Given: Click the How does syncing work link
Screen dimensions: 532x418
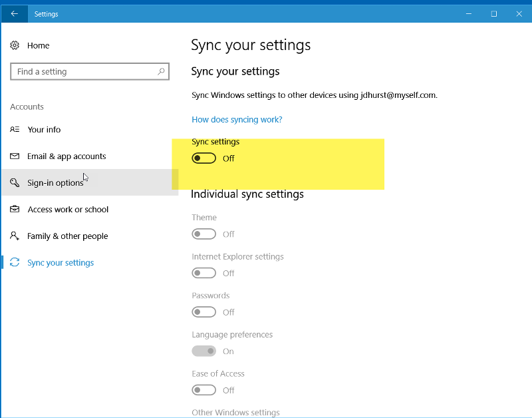Looking at the screenshot, I should [x=237, y=119].
